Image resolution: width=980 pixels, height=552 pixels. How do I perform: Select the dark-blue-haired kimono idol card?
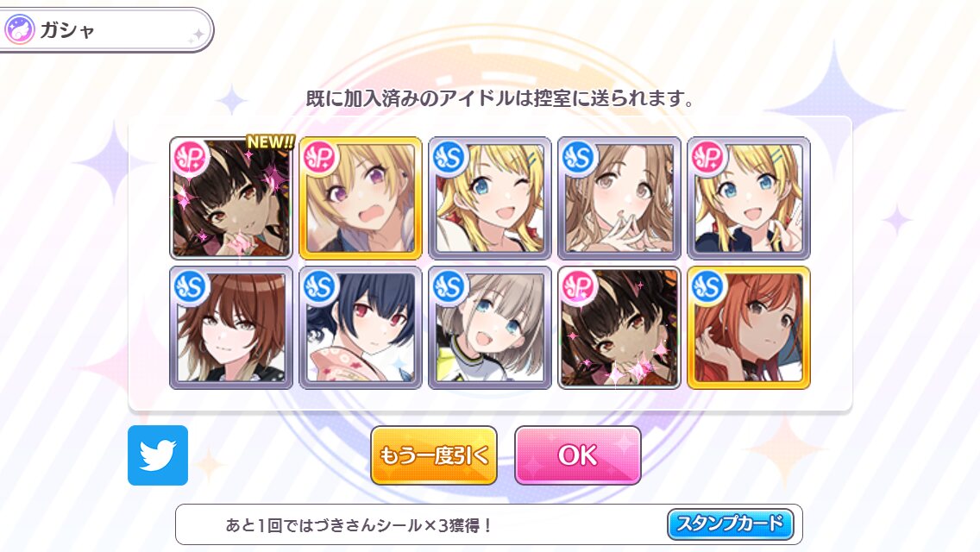[x=361, y=328]
